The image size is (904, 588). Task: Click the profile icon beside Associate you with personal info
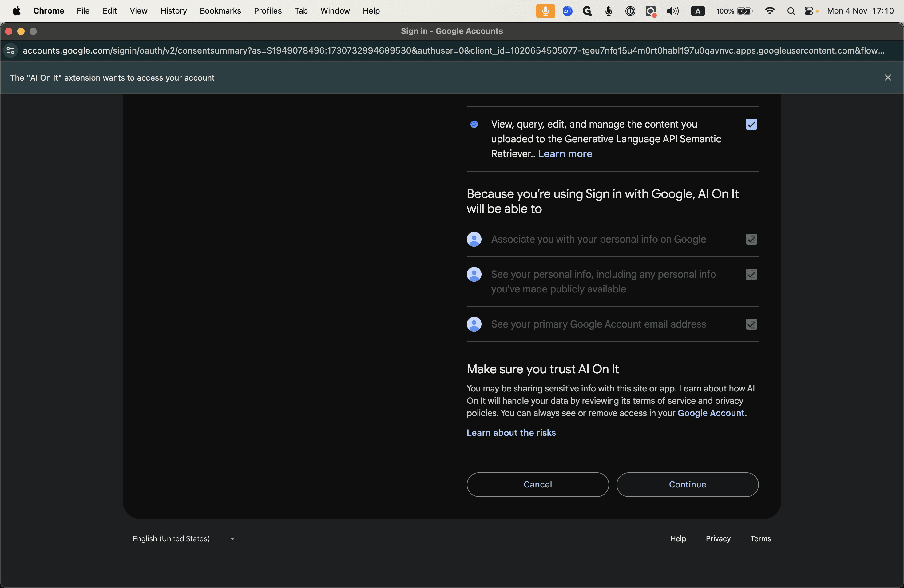(474, 239)
